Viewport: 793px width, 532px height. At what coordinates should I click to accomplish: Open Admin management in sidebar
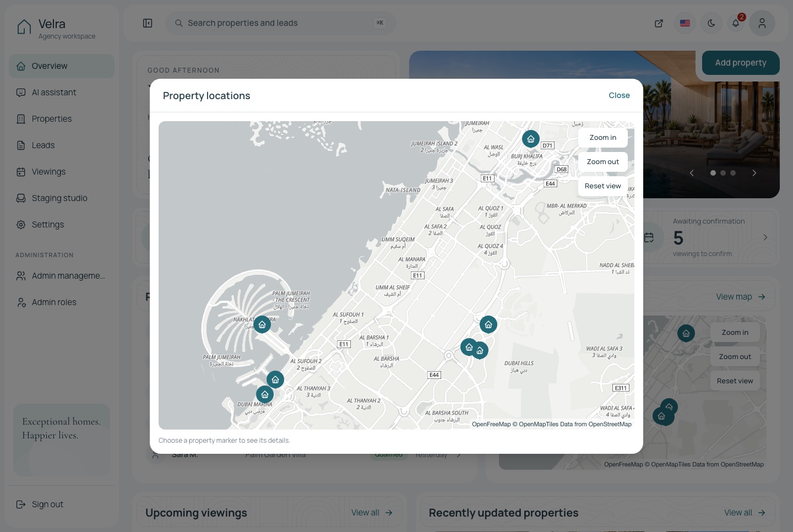click(x=62, y=276)
